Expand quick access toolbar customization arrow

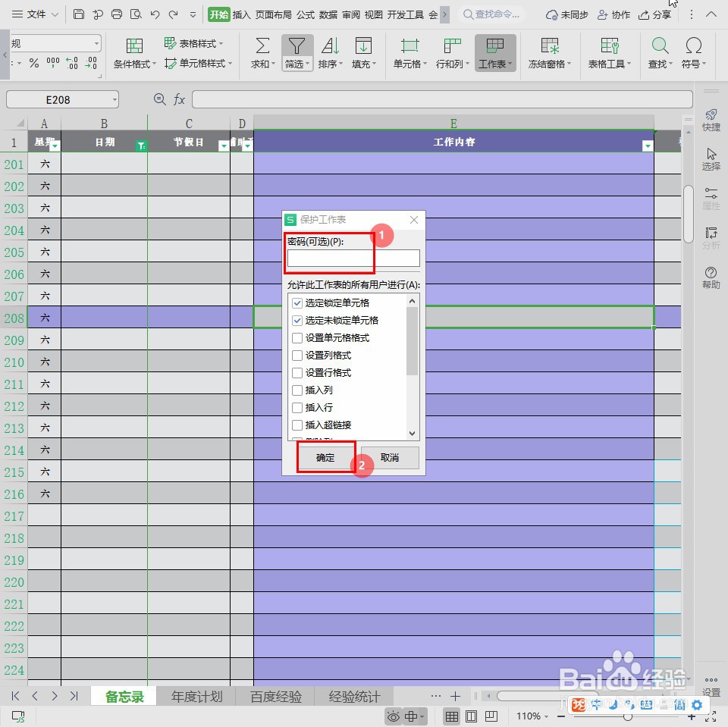pyautogui.click(x=193, y=15)
